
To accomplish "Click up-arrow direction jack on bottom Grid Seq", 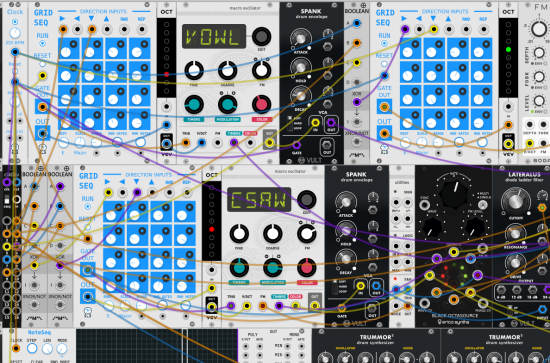I will [x=152, y=192].
